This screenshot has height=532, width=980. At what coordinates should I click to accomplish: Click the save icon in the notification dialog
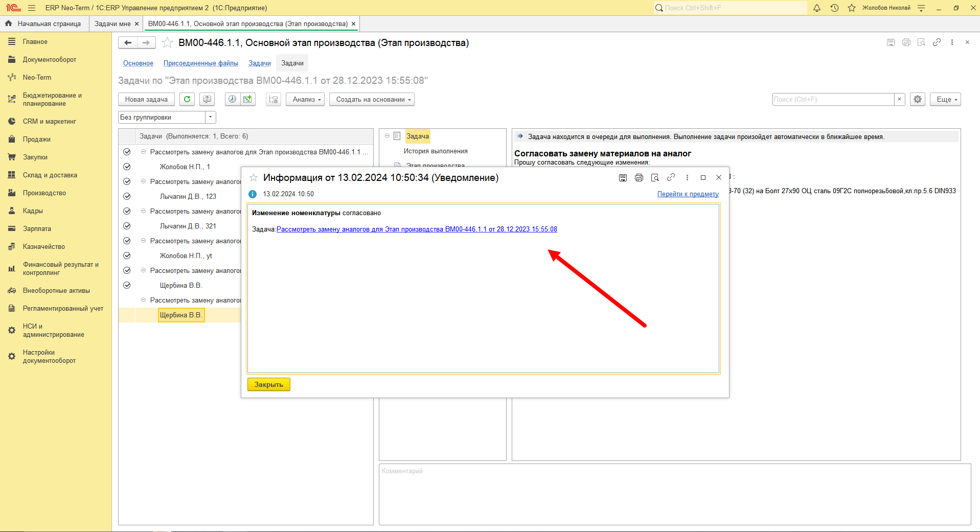(x=623, y=178)
